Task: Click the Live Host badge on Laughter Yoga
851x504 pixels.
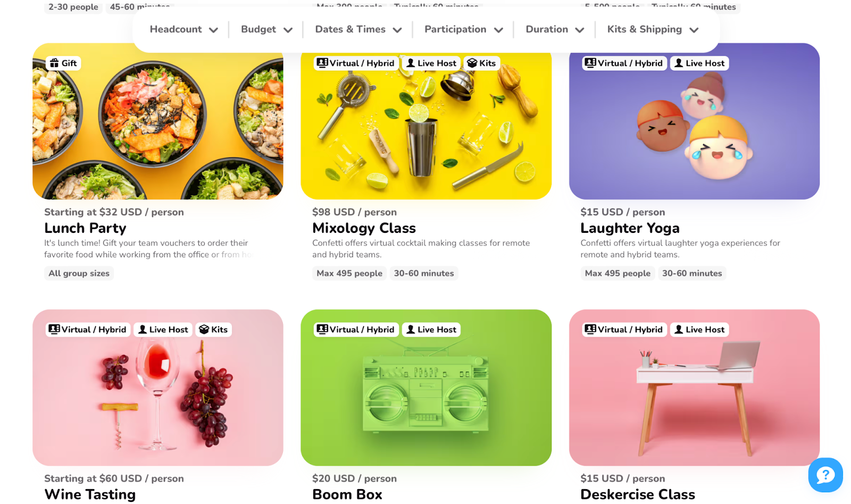Action: (x=699, y=63)
